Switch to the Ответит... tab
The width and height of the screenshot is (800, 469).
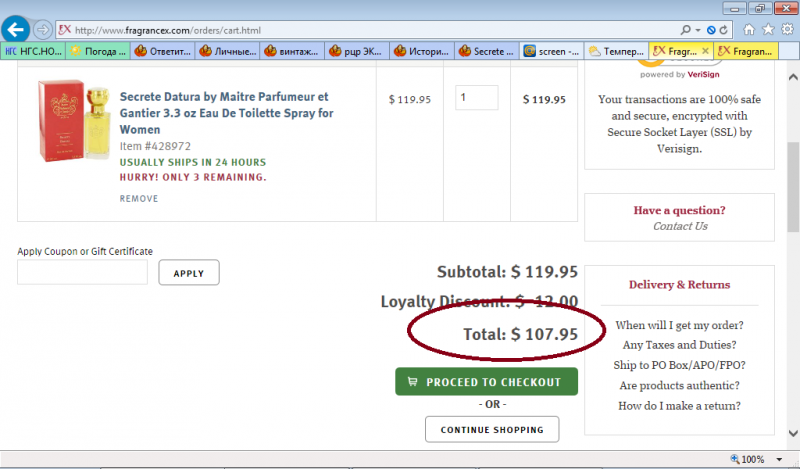(163, 51)
